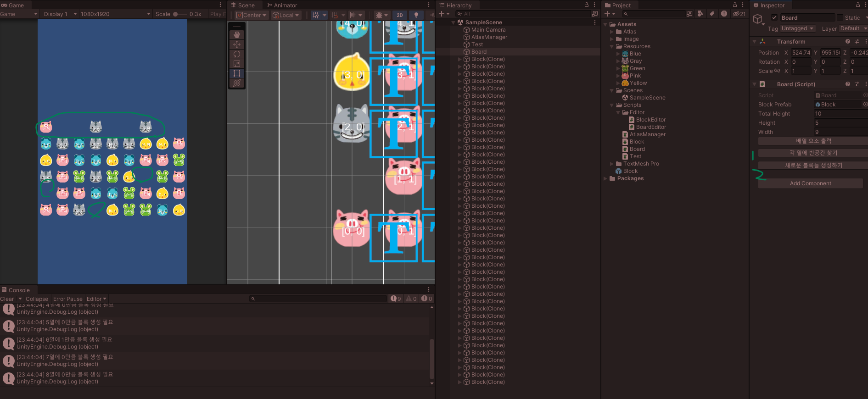This screenshot has height=399, width=868.
Task: Collapse the Transform component
Action: coord(754,41)
